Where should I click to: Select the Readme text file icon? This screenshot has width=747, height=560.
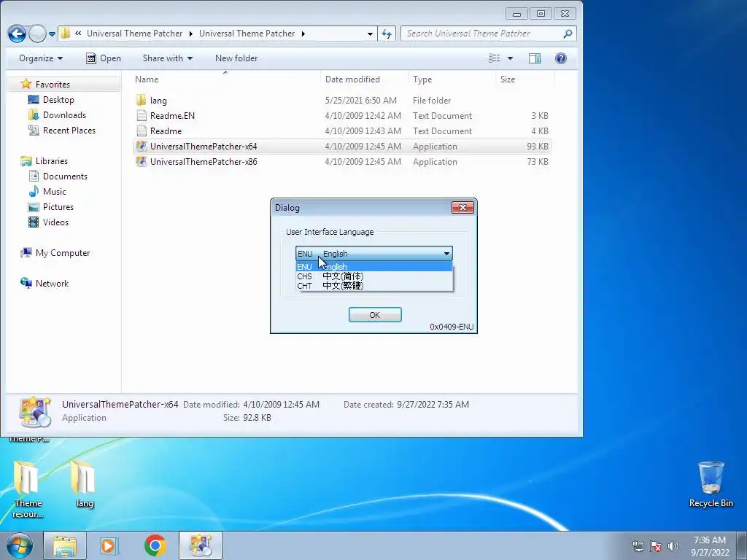[141, 131]
